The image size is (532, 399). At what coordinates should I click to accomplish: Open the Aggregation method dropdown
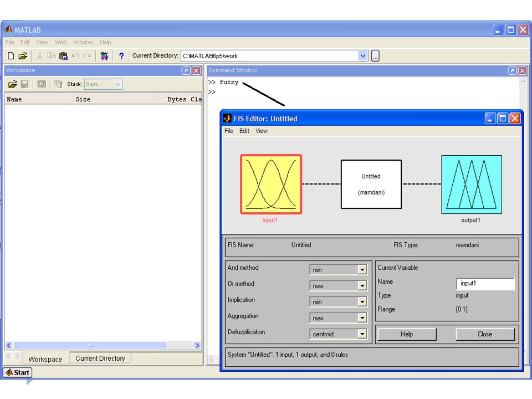click(362, 318)
